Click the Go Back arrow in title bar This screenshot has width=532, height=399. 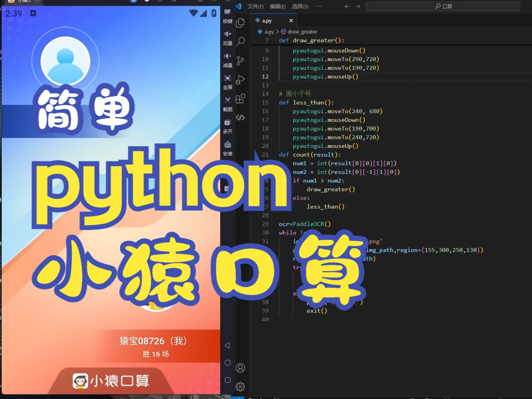(347, 6)
